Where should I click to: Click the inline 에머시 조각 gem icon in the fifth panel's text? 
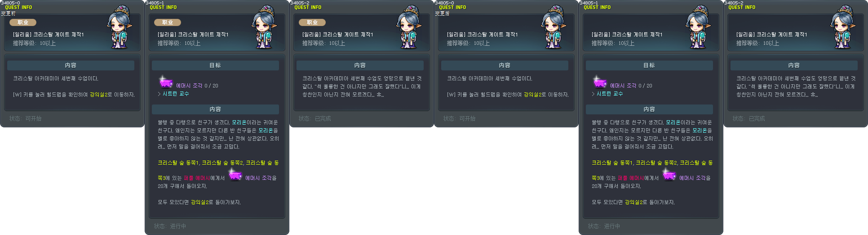[x=669, y=174]
